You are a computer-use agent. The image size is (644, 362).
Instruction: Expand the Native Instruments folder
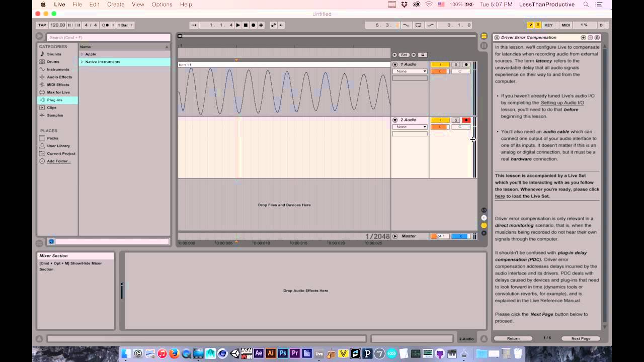coord(82,62)
